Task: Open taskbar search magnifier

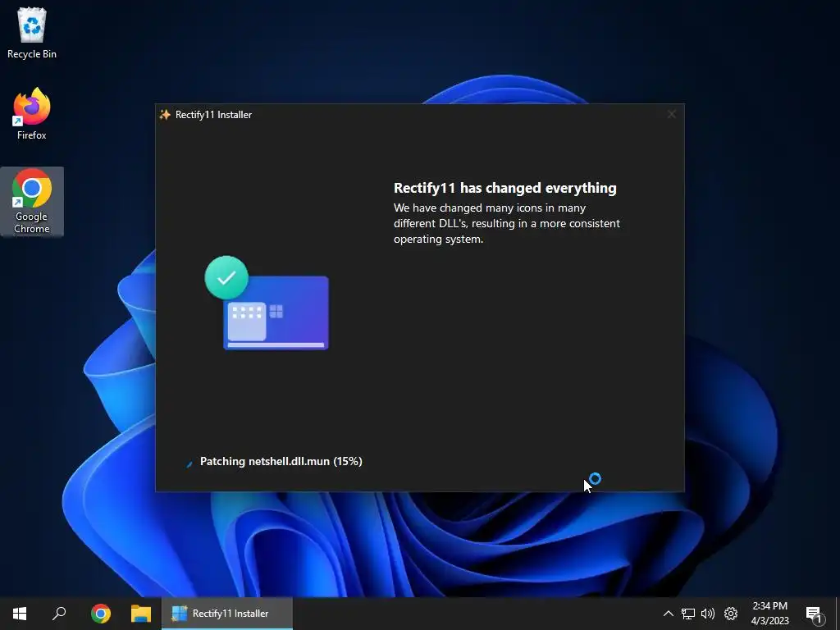Action: [59, 614]
